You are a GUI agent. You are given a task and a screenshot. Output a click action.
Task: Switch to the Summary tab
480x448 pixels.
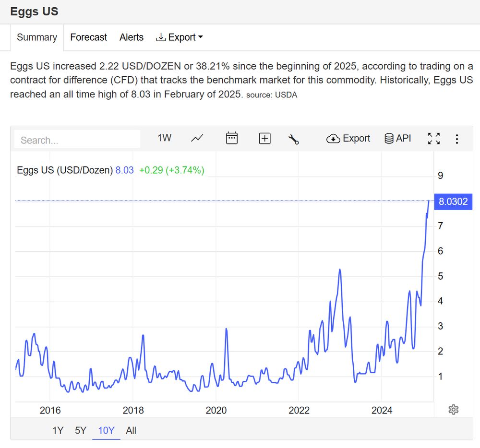click(x=37, y=37)
